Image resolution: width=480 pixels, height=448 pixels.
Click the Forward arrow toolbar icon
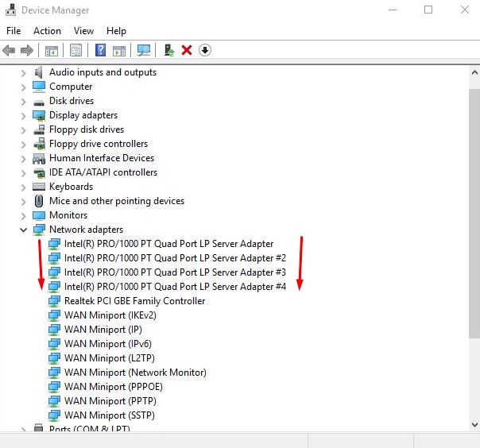tap(27, 50)
